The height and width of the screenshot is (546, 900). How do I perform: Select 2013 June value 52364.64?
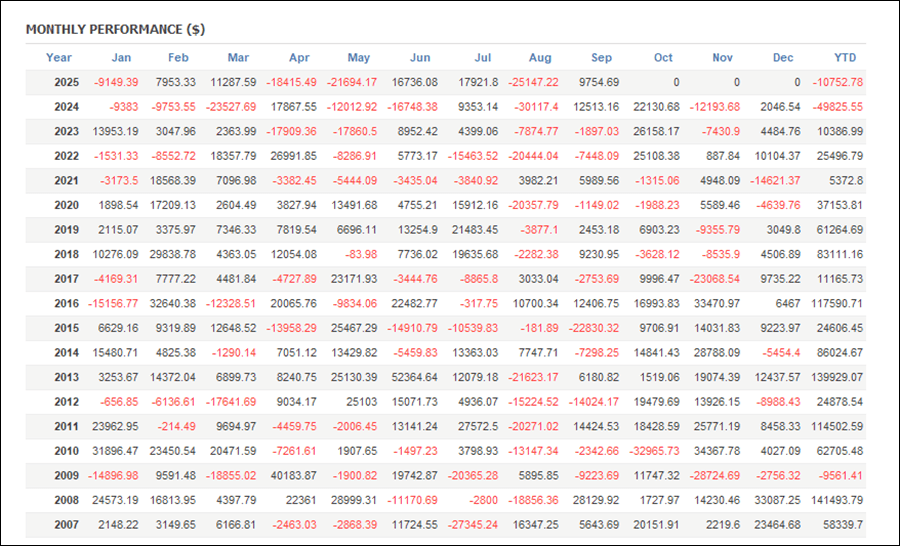point(411,378)
